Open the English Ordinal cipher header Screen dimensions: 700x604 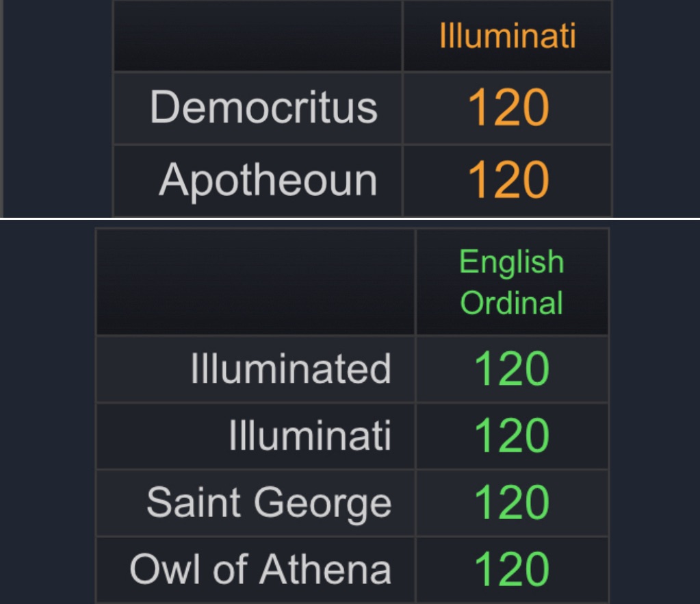(511, 282)
